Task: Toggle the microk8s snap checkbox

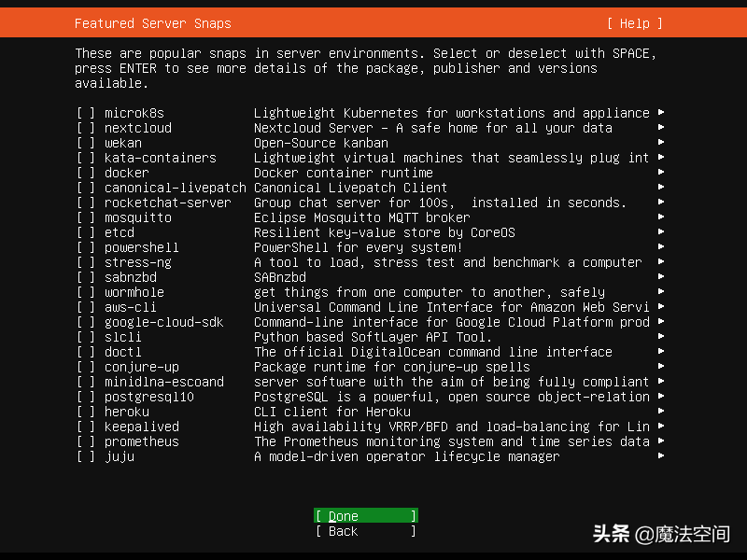Action: [86, 113]
